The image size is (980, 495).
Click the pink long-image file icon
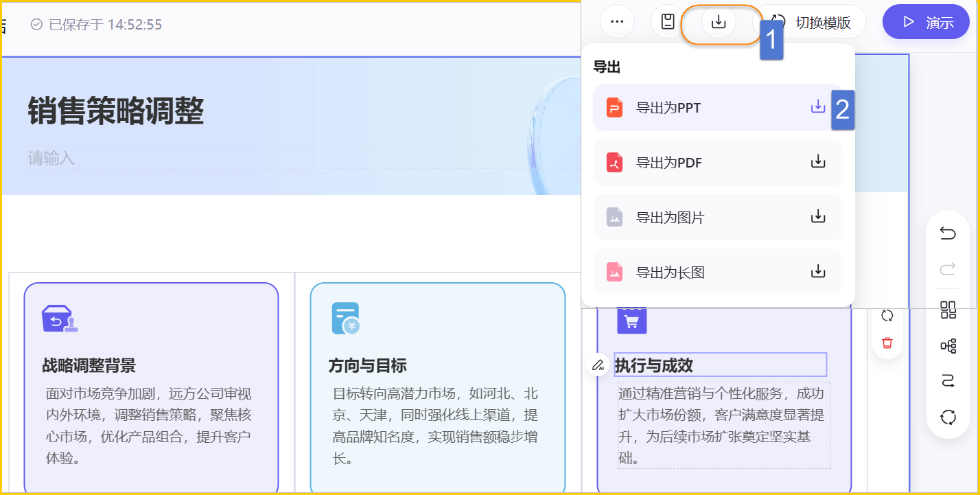[x=614, y=272]
